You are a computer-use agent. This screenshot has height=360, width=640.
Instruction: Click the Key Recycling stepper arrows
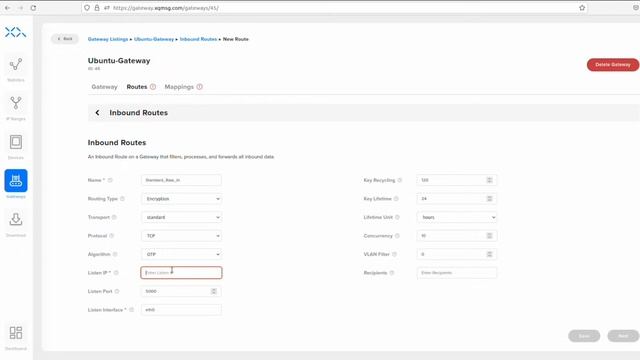(x=489, y=180)
